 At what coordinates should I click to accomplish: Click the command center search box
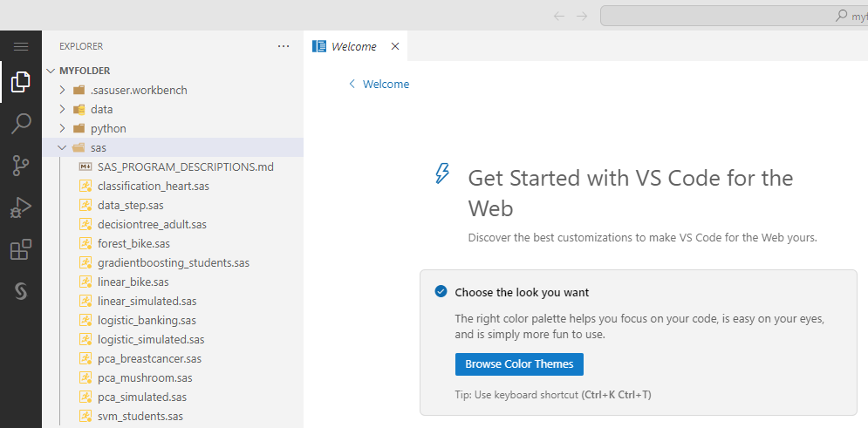[x=733, y=16]
